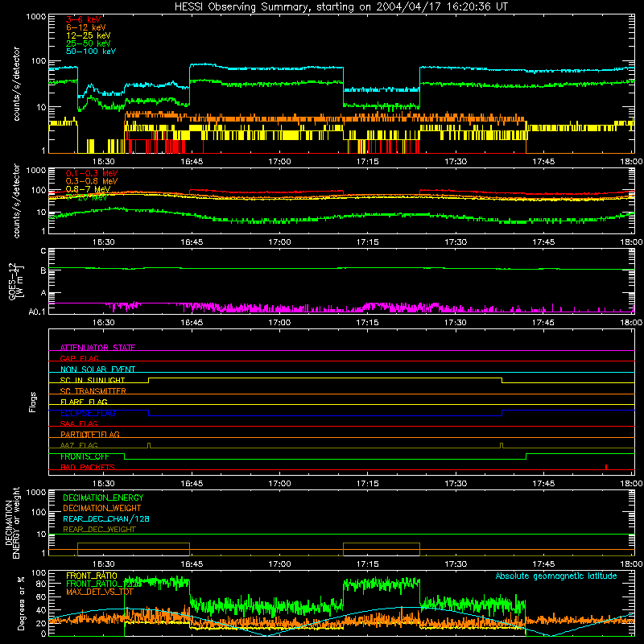Image resolution: width=644 pixels, height=644 pixels.
Task: Click the HESSI Observing Summary title text
Action: tap(341, 6)
